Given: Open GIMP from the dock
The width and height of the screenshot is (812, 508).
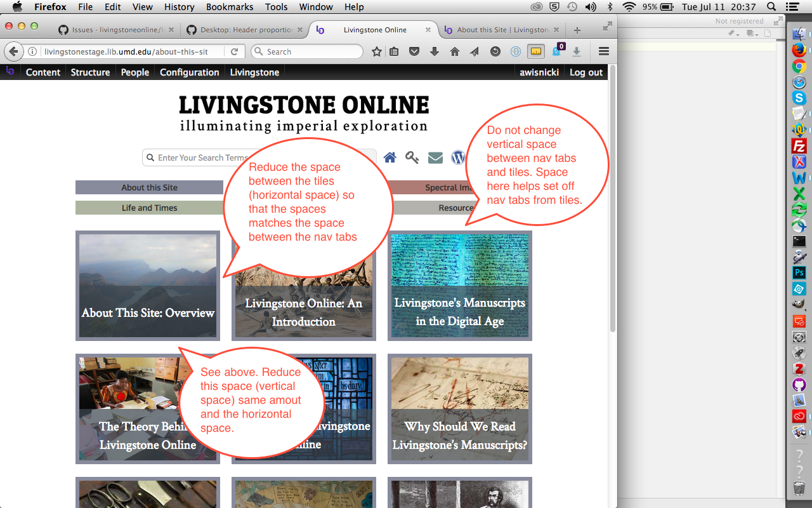Looking at the screenshot, I should tap(799, 305).
